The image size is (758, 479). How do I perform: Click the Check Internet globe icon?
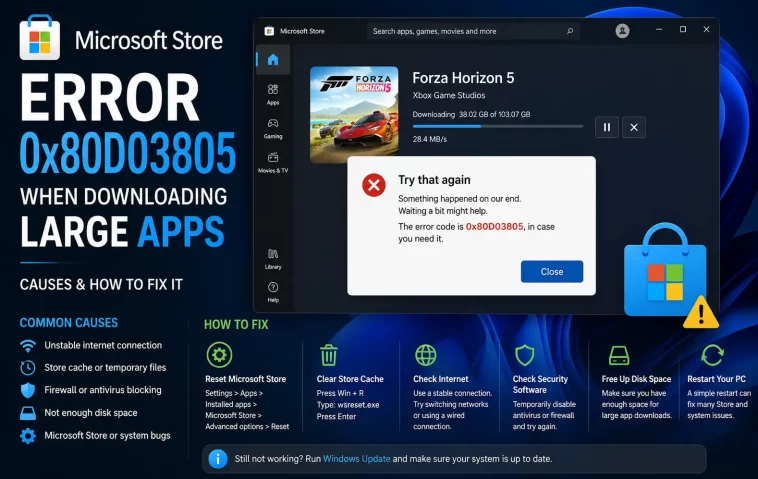[x=425, y=355]
